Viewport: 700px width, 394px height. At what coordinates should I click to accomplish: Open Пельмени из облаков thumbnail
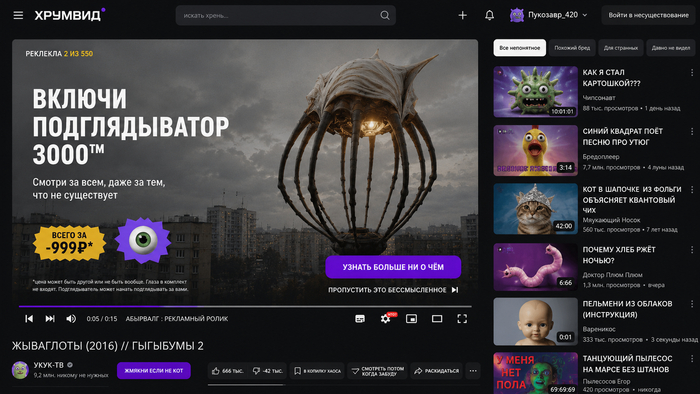[535, 322]
